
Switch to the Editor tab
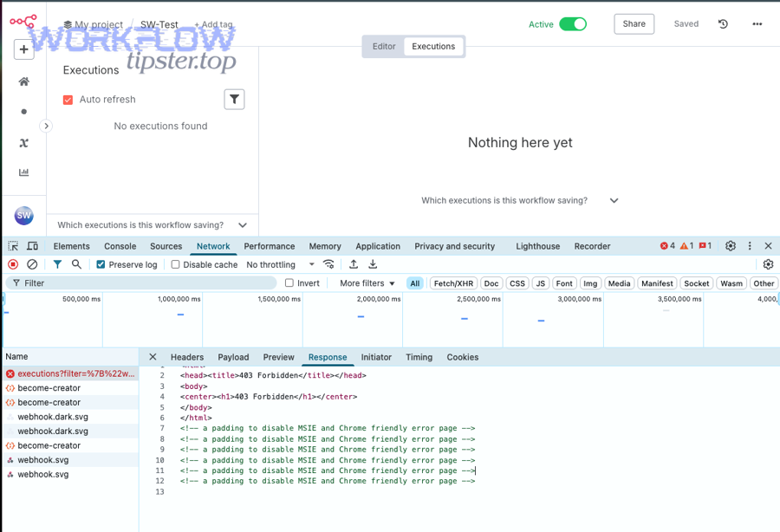[x=384, y=46]
